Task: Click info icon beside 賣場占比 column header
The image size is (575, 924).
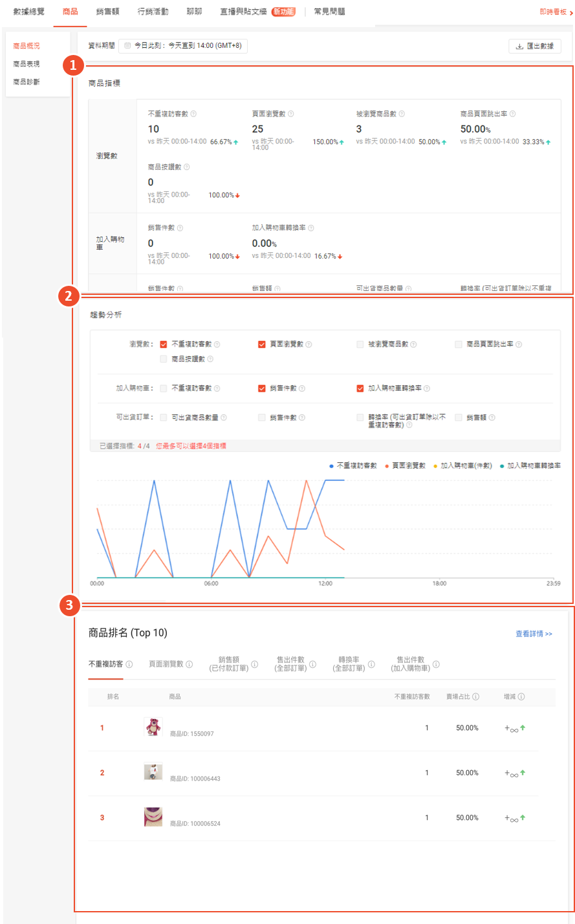Action: [x=476, y=697]
